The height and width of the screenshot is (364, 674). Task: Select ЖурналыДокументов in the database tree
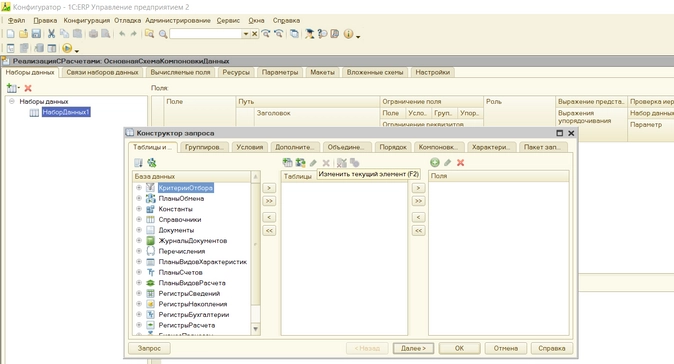pyautogui.click(x=193, y=240)
